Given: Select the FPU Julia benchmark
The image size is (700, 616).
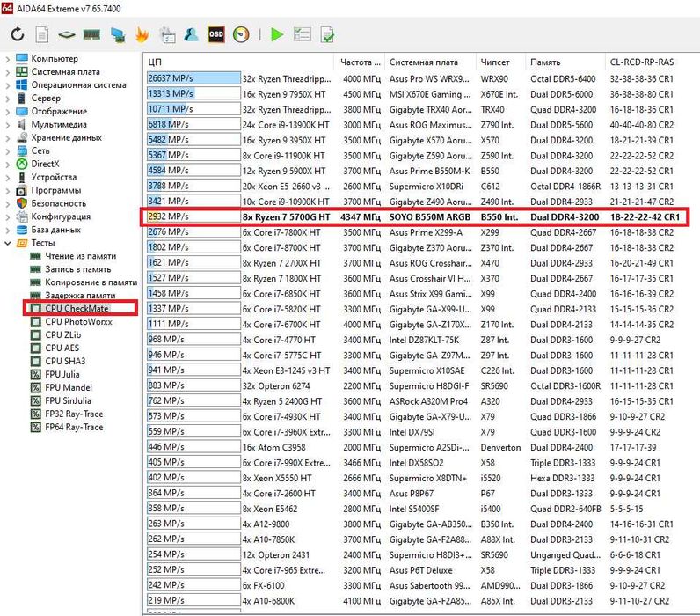Looking at the screenshot, I should coord(62,374).
